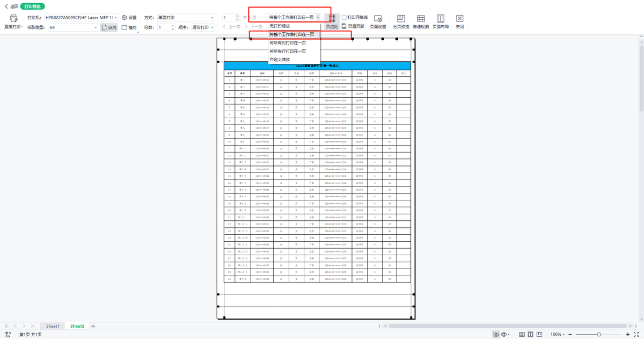Click normal view grid icon in status bar
Viewport: 644px width, 339px height.
click(522, 334)
